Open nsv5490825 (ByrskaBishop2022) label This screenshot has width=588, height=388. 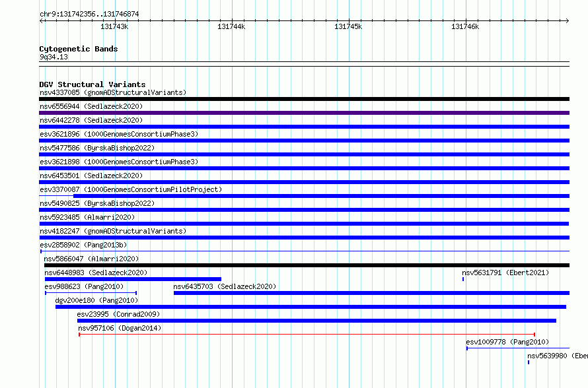tap(97, 203)
